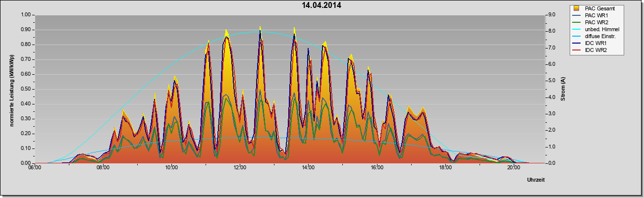Click the 1.00 left axis value
The width and height of the screenshot is (644, 198).
pos(26,15)
